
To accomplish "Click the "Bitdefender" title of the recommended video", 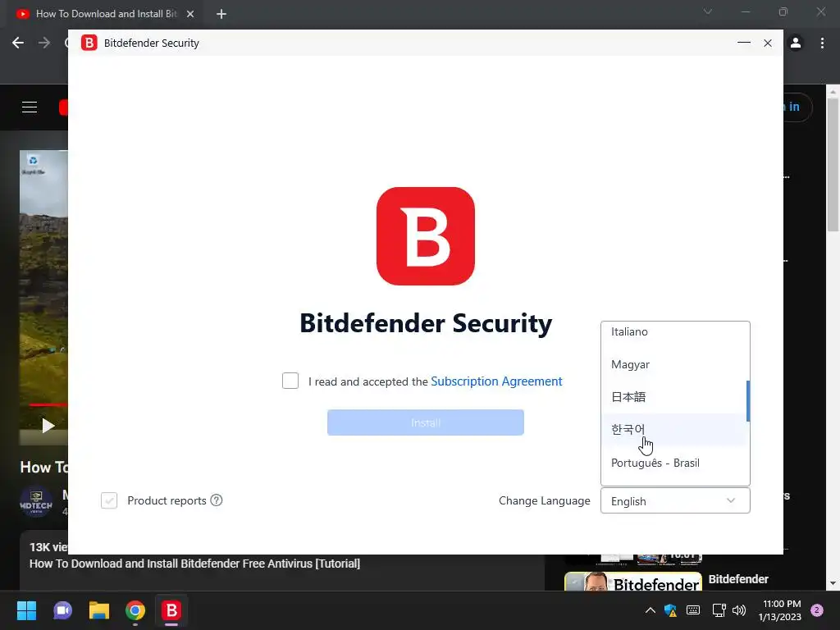I will tap(738, 579).
